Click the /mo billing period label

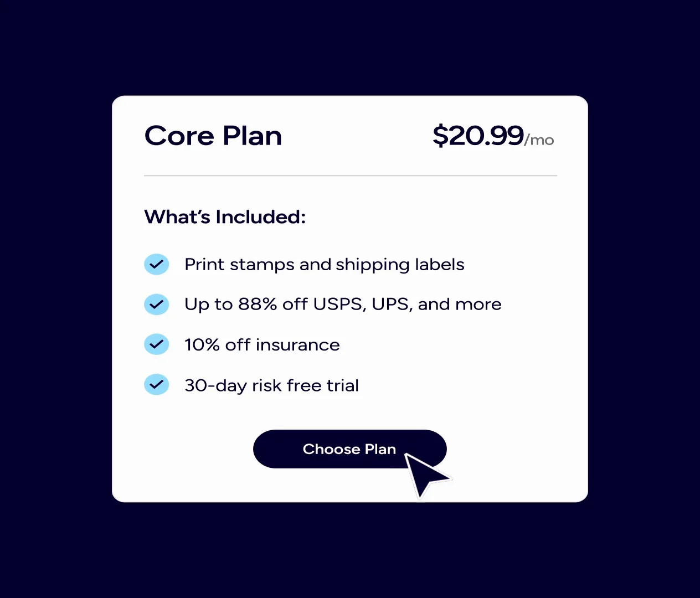coord(539,140)
